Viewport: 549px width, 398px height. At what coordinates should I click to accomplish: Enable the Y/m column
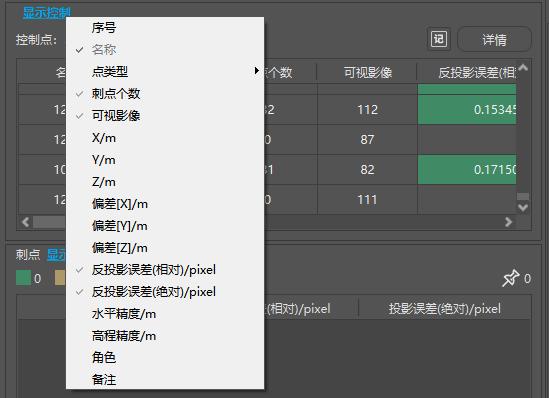pos(165,160)
